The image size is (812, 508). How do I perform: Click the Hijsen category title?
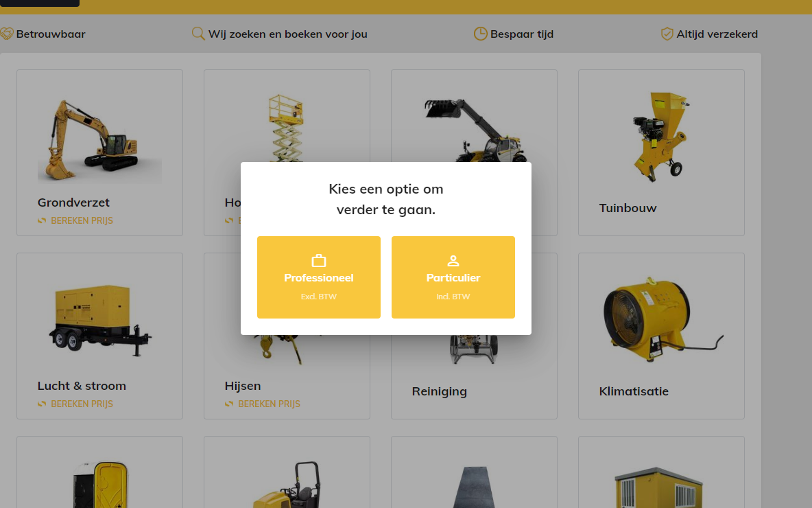tap(243, 386)
